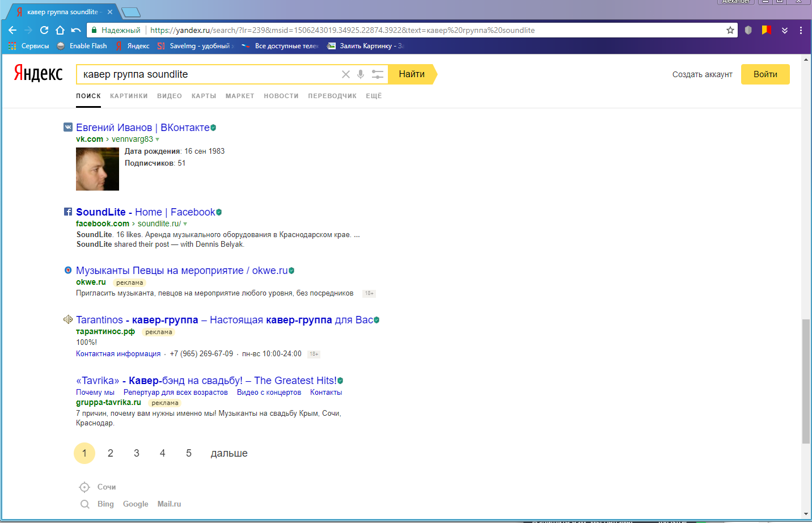Click the VK favicon next to Евгений Иванов
The image size is (812, 523).
point(68,127)
